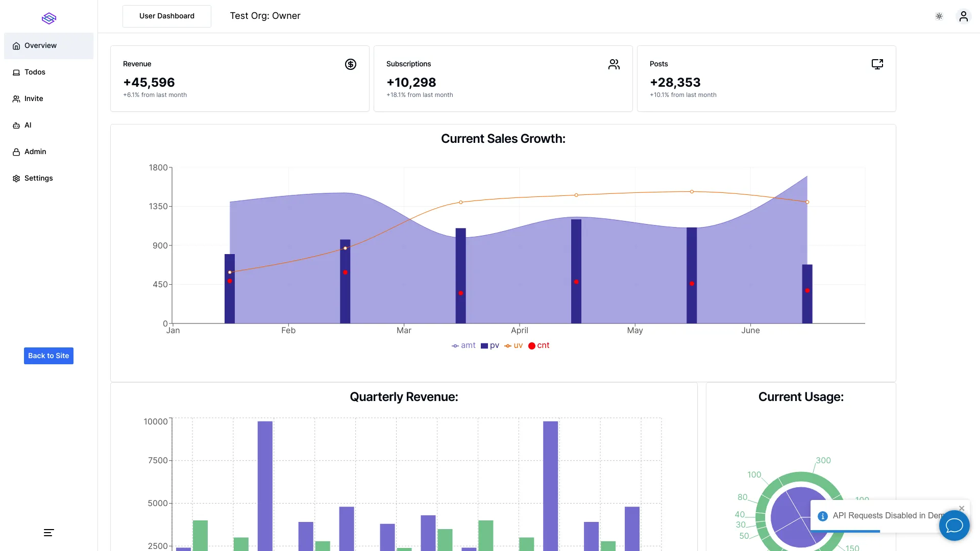Click the Settings gear icon
The height and width of the screenshot is (551, 980).
(16, 179)
